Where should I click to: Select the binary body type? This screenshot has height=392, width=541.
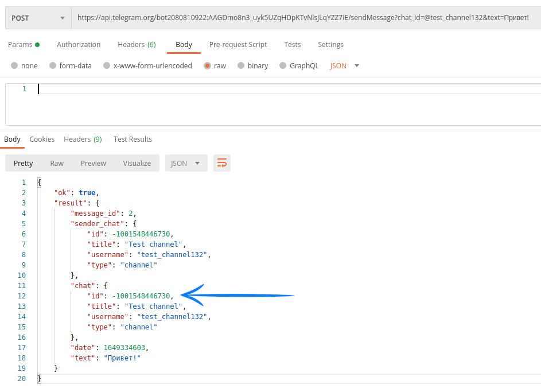click(253, 65)
